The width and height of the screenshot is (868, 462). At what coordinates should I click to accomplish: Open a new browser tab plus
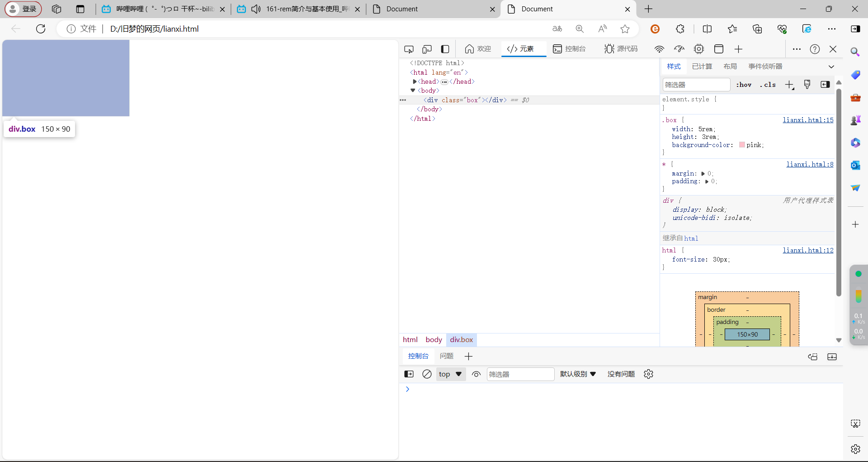(648, 9)
